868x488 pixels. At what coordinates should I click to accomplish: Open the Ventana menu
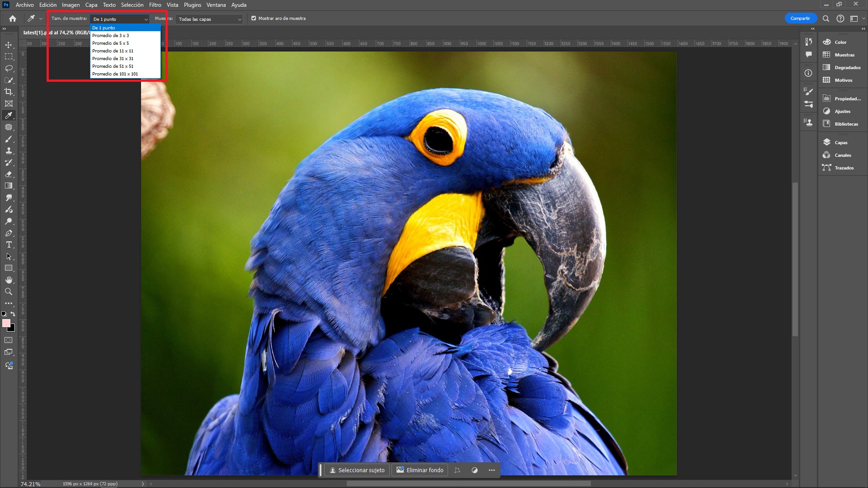click(216, 5)
